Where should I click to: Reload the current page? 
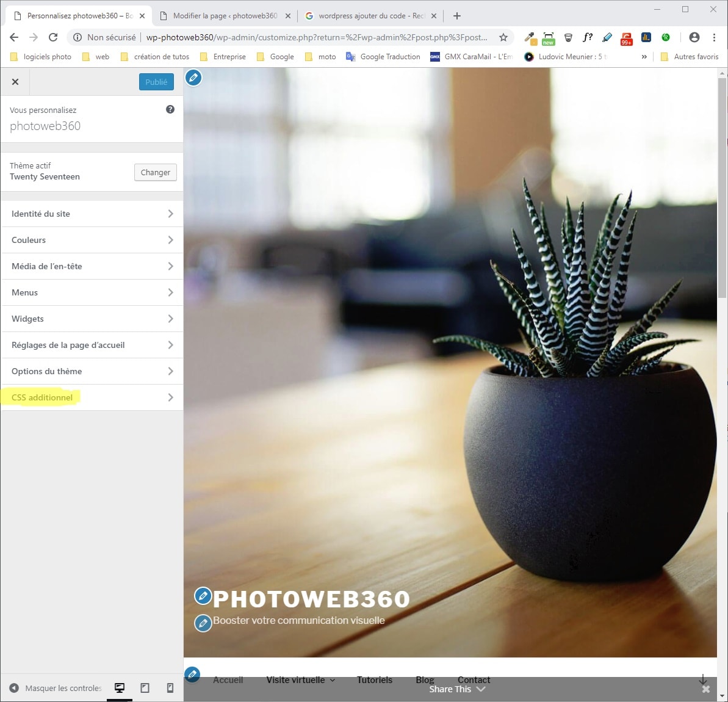click(x=53, y=37)
